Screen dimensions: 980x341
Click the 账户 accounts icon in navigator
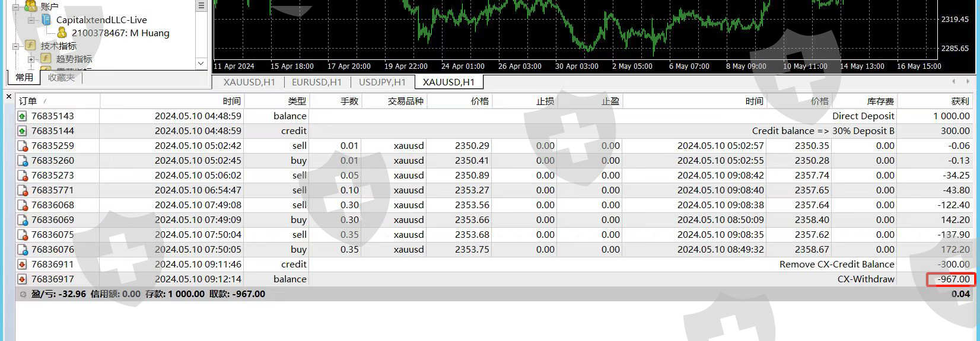point(30,6)
